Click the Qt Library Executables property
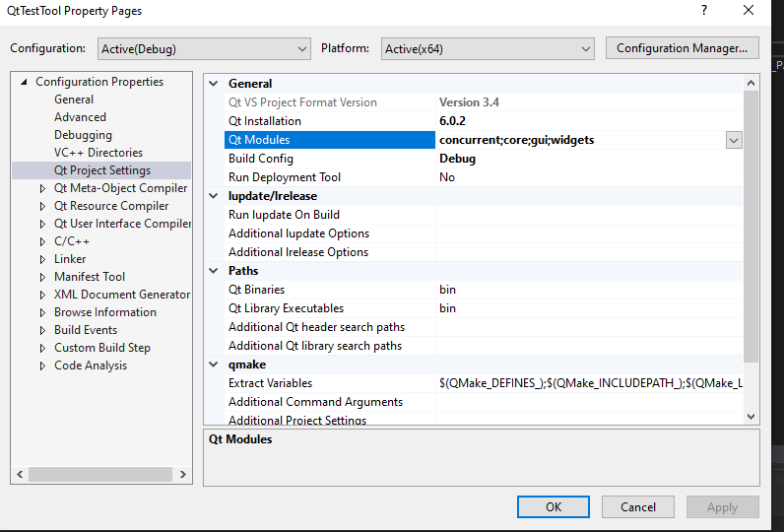Viewport: 784px width, 532px height. (x=484, y=308)
